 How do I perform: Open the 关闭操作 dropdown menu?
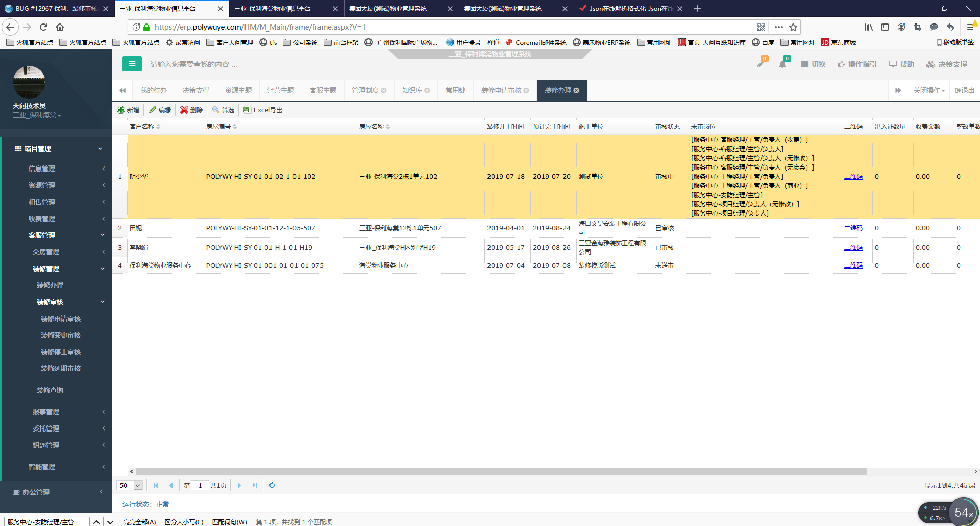[929, 90]
